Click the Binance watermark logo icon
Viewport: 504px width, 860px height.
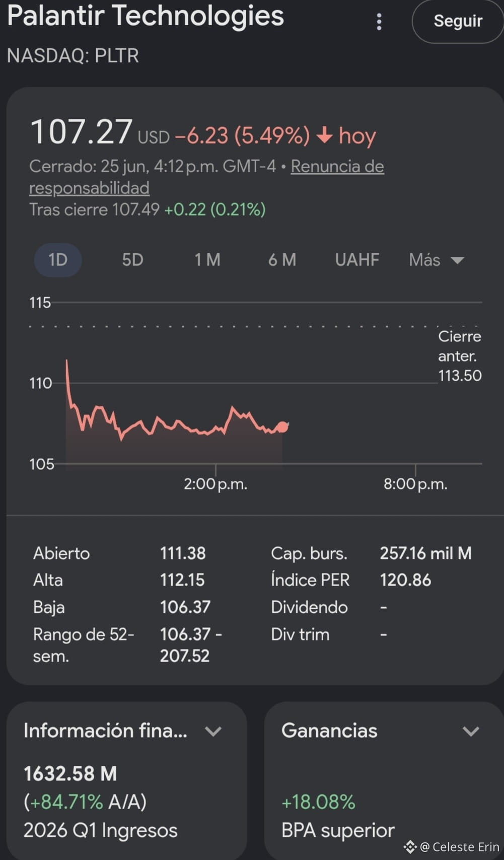click(x=410, y=847)
